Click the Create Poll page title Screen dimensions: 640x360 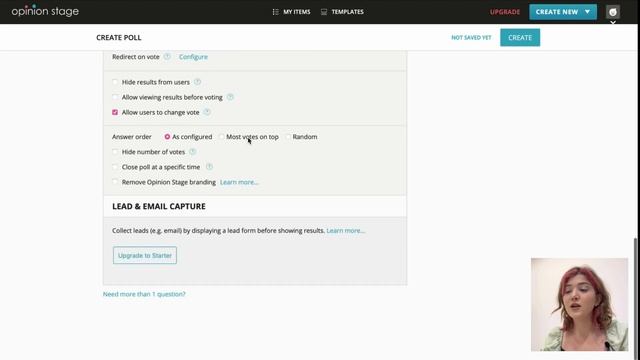(x=119, y=38)
